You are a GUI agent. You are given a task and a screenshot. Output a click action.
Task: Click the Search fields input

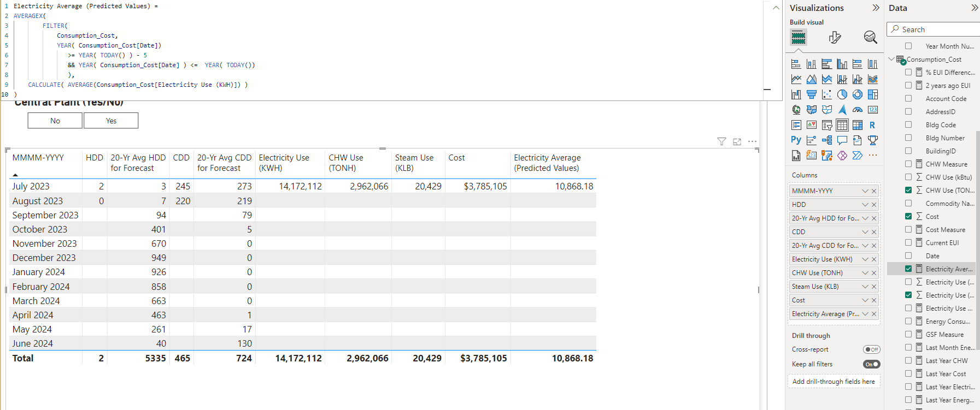[x=934, y=29]
